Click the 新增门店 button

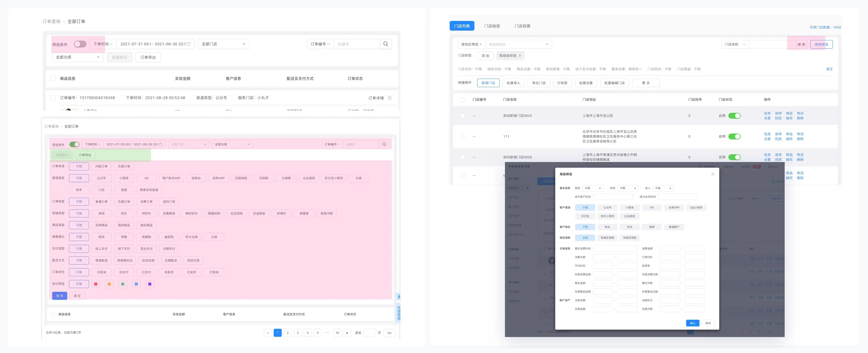488,83
